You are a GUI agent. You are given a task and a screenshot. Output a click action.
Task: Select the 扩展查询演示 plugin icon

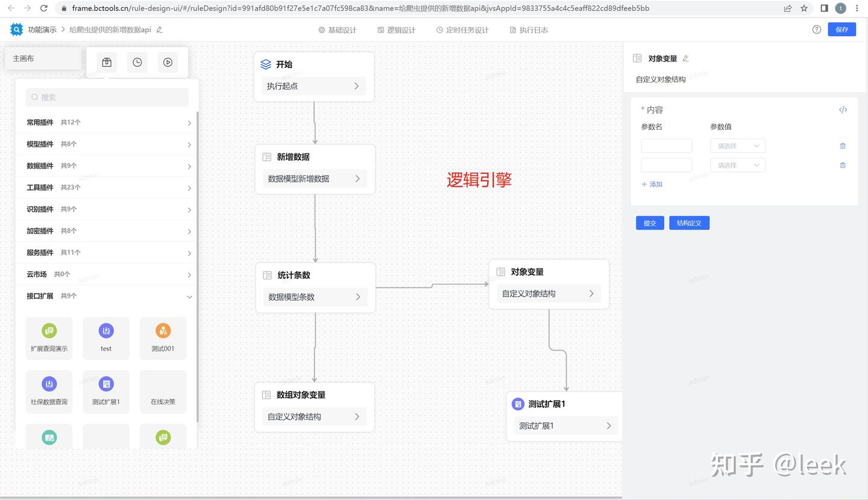(x=49, y=330)
